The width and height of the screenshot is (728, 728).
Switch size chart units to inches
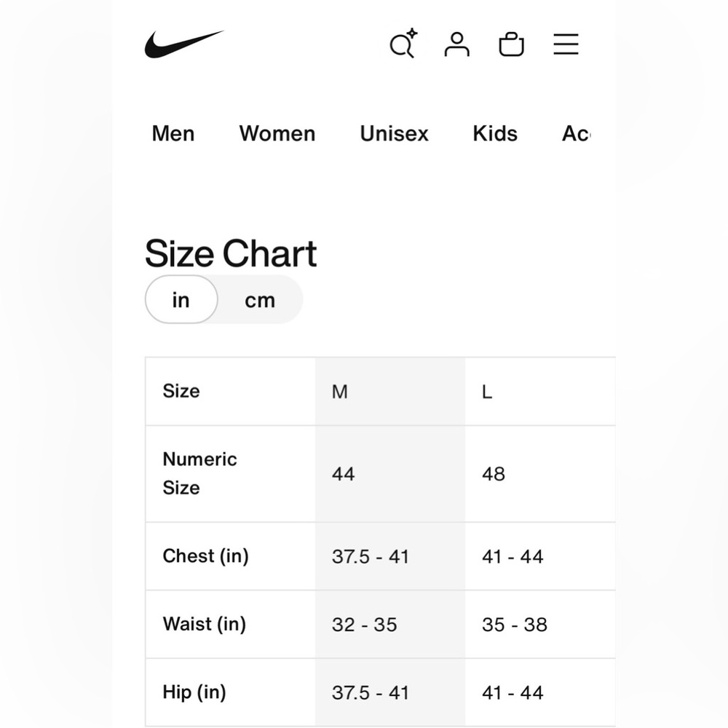(x=181, y=299)
